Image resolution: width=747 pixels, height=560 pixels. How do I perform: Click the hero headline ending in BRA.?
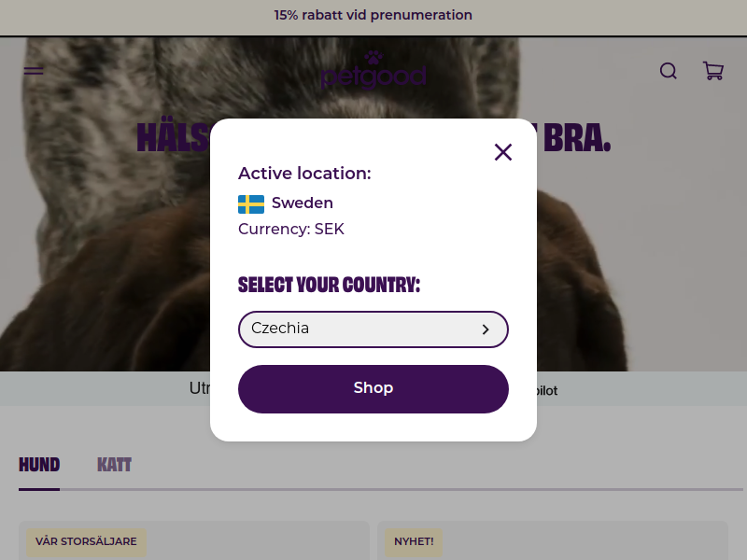tap(574, 137)
